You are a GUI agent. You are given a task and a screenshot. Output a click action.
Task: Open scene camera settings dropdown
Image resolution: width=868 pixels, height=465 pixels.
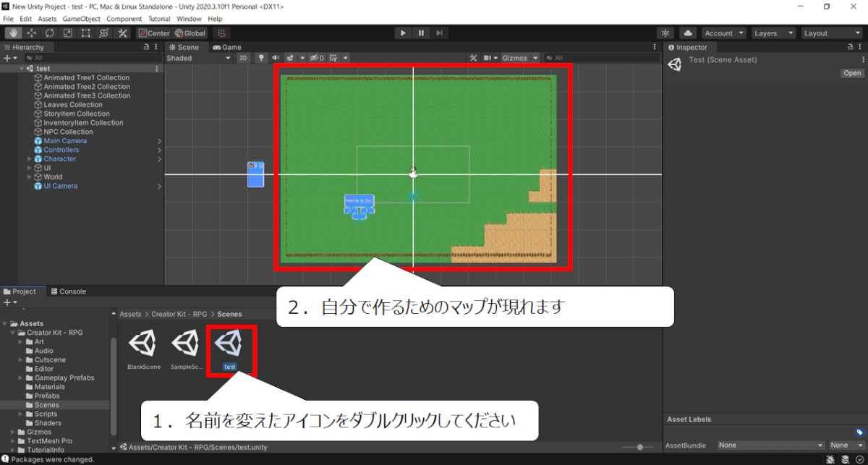coord(490,58)
